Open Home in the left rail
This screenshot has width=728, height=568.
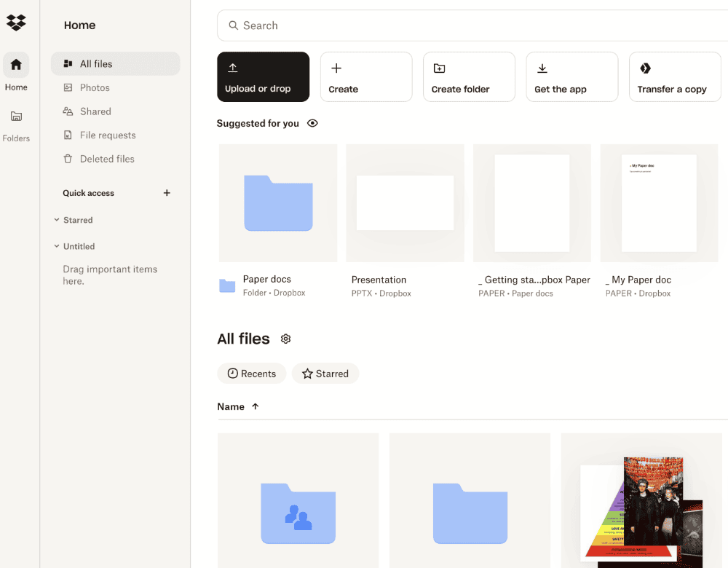pyautogui.click(x=16, y=72)
